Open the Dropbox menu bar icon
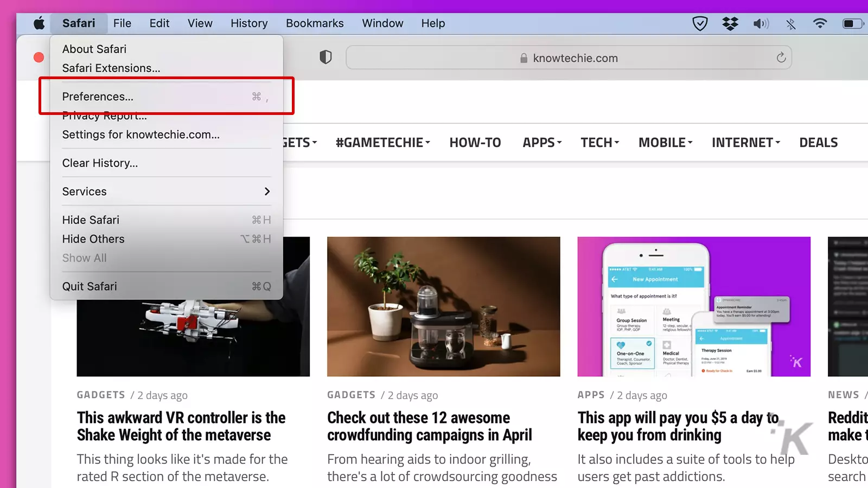Image resolution: width=868 pixels, height=488 pixels. point(730,23)
